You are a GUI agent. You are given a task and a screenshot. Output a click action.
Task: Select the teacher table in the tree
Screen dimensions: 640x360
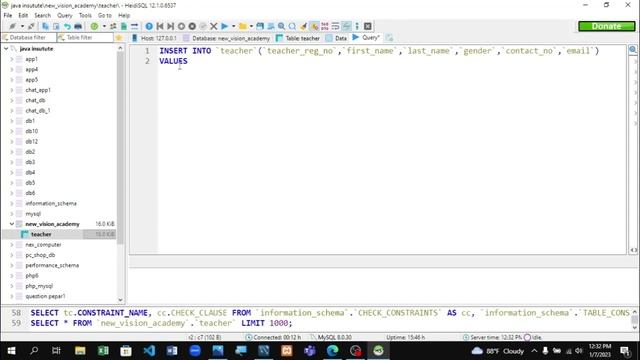click(41, 234)
